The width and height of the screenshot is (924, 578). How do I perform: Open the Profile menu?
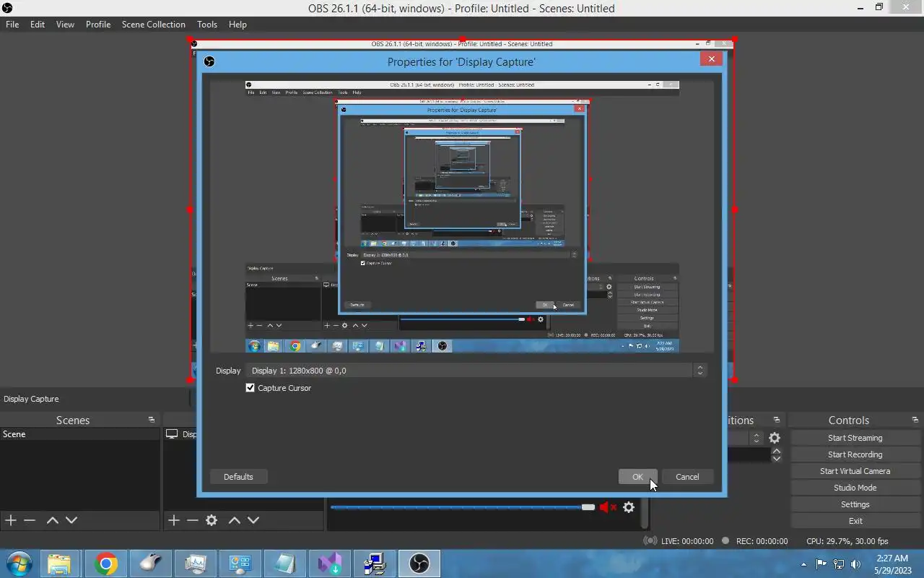coord(98,24)
